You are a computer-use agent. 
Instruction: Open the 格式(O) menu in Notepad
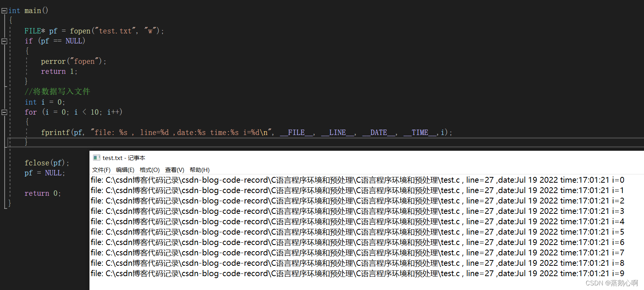tap(150, 170)
